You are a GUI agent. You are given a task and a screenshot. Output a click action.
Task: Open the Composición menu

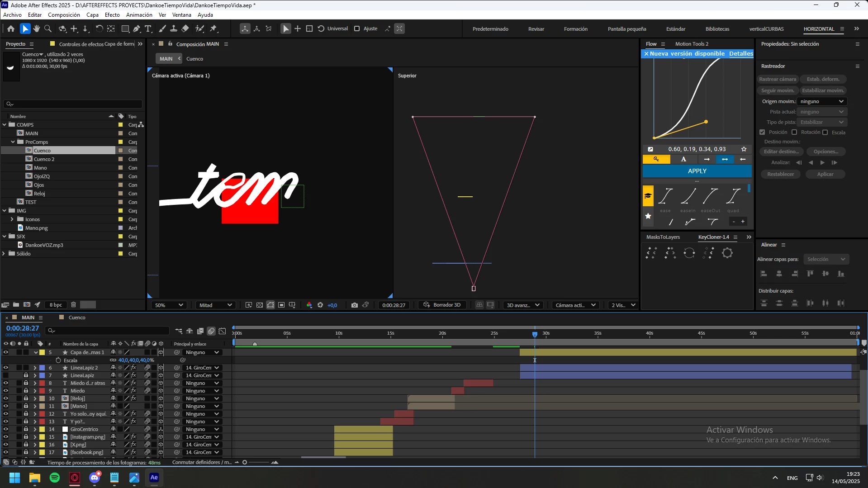click(64, 15)
